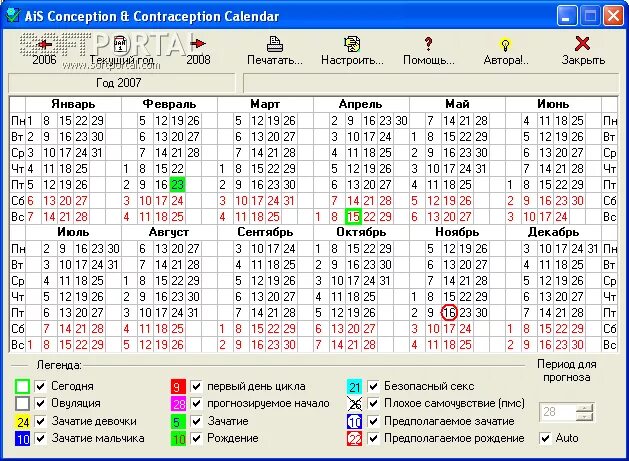Click the green 10 Рождение legend swatch

[178, 439]
